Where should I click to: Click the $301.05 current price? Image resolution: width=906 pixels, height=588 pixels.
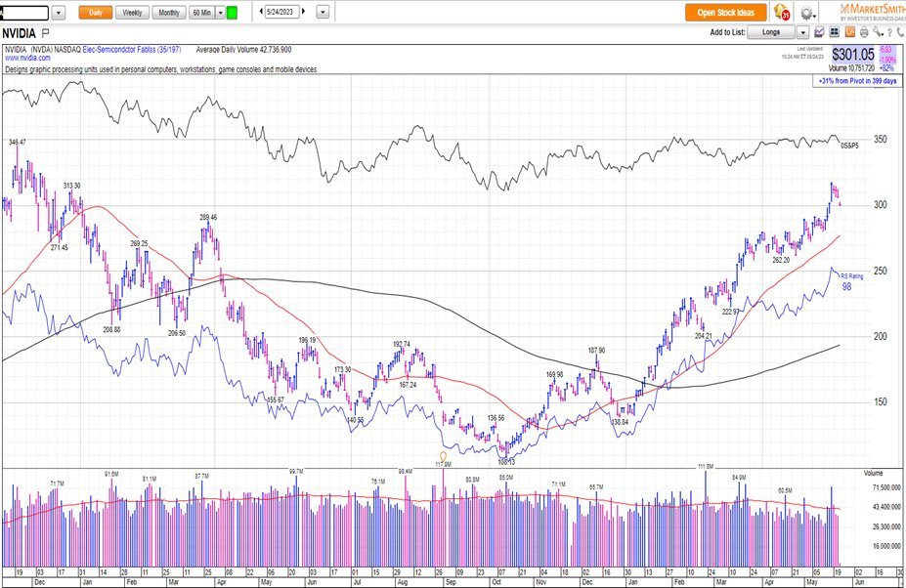(x=853, y=55)
